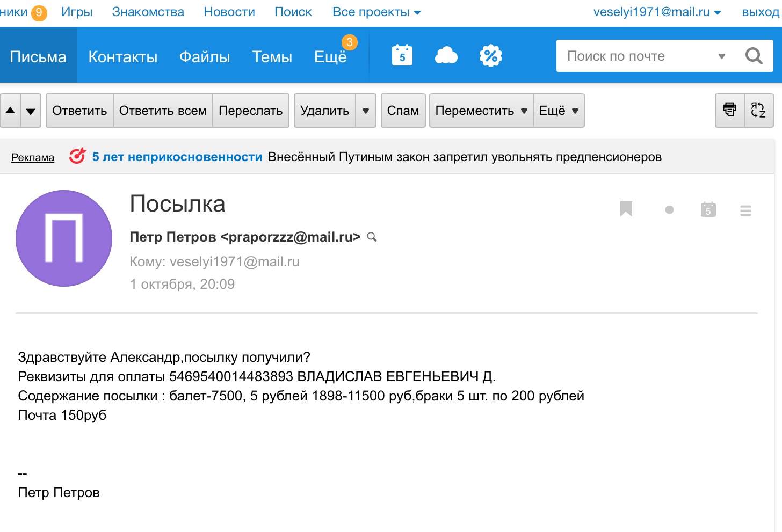
Task: Open the calendar icon in blue header
Action: pos(402,56)
